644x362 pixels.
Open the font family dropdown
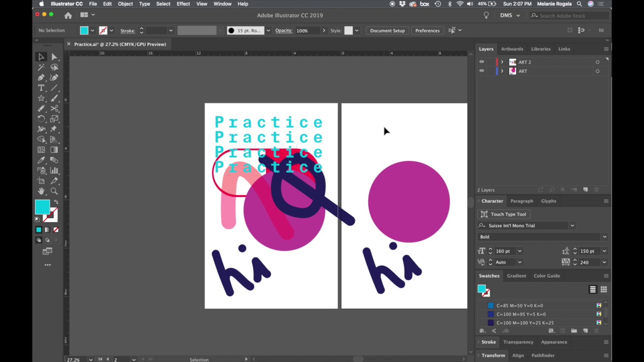[x=572, y=226]
